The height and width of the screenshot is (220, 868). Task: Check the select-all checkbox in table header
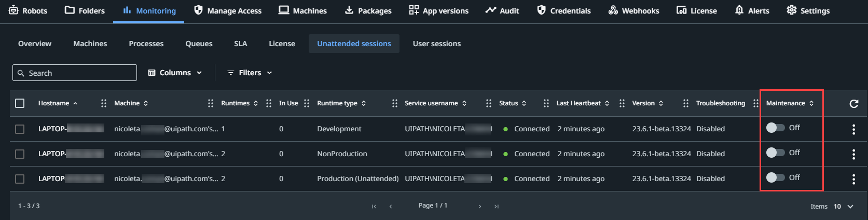[x=20, y=103]
